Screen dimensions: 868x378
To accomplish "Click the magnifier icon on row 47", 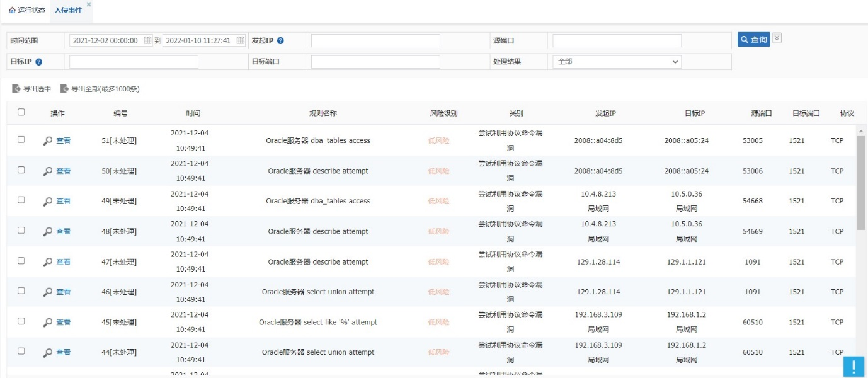I will pyautogui.click(x=48, y=262).
